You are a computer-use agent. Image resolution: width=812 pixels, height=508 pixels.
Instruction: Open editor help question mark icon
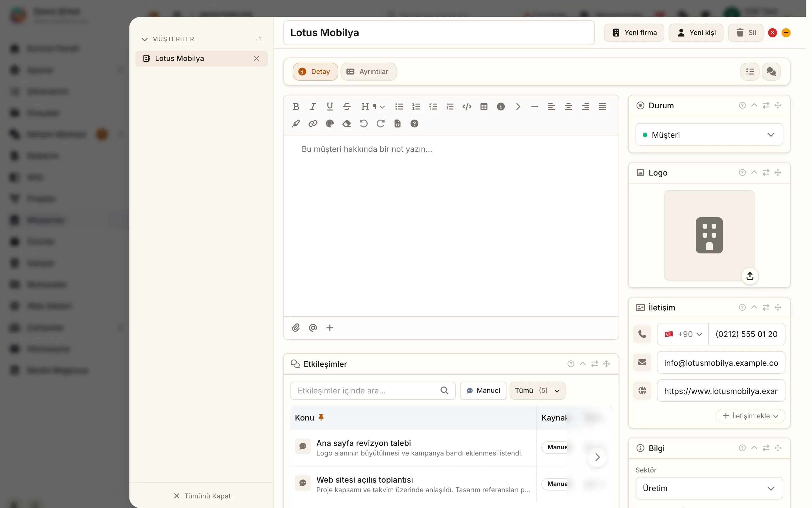(x=414, y=124)
